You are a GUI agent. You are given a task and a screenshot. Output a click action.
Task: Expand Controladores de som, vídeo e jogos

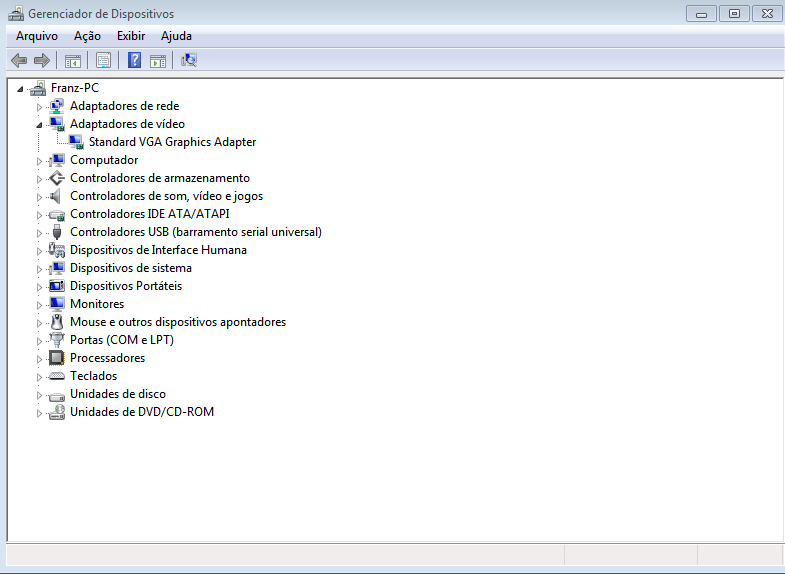pos(39,197)
